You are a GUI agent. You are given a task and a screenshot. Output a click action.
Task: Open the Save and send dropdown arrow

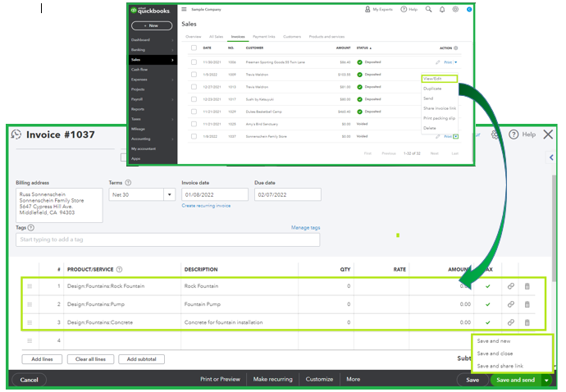(547, 380)
